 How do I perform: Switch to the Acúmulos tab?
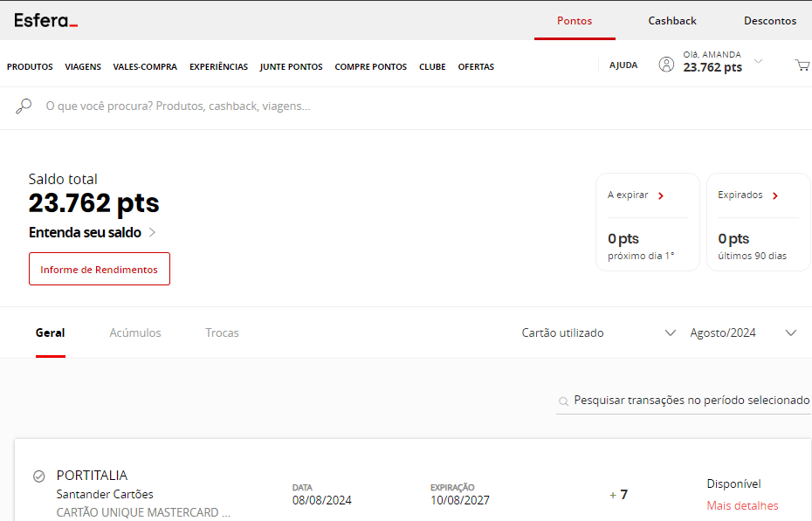pyautogui.click(x=135, y=332)
